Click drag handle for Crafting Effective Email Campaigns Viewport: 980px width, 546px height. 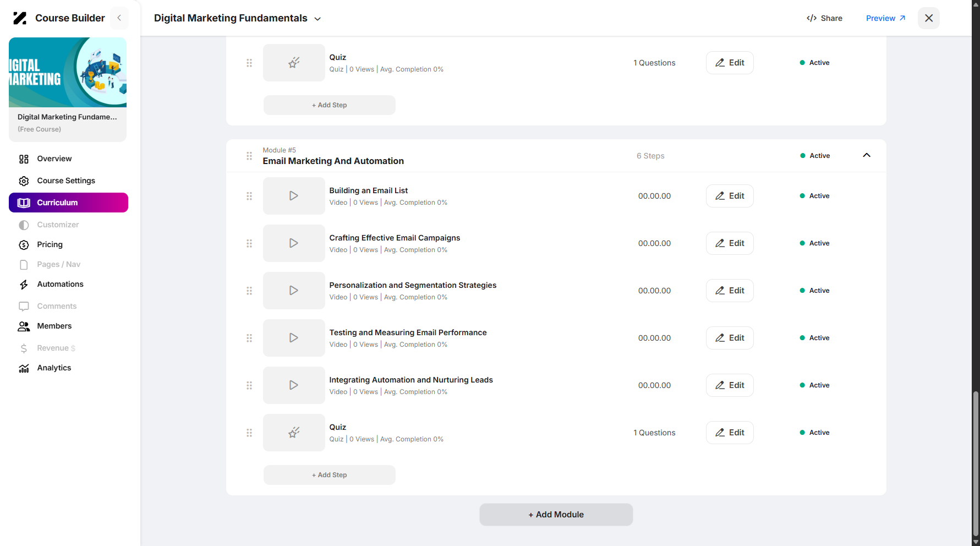(x=249, y=243)
